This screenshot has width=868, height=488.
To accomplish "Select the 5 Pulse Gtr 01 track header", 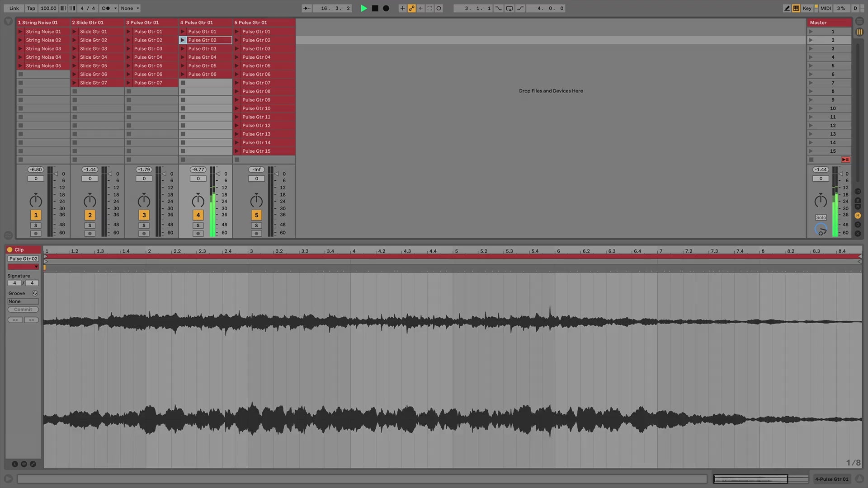I will [264, 22].
